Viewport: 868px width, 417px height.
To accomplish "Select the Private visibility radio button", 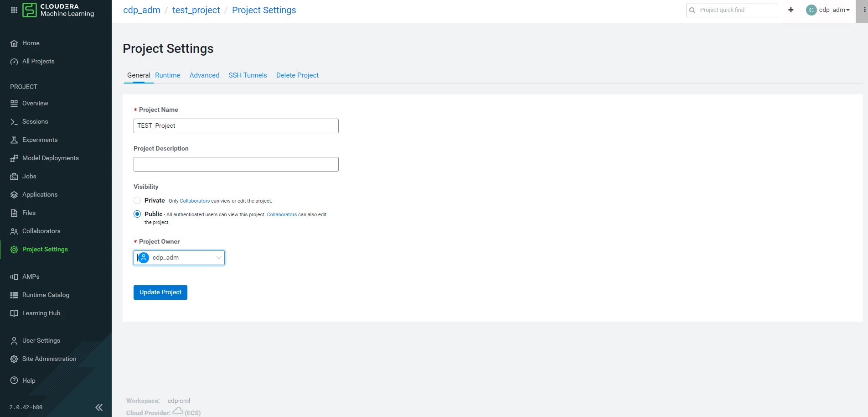I will (x=137, y=200).
